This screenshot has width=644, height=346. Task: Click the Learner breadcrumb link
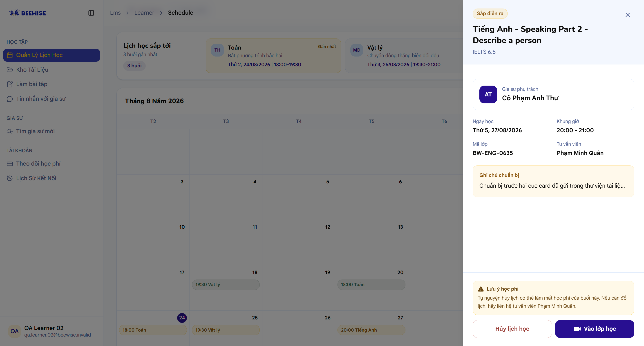click(x=144, y=13)
